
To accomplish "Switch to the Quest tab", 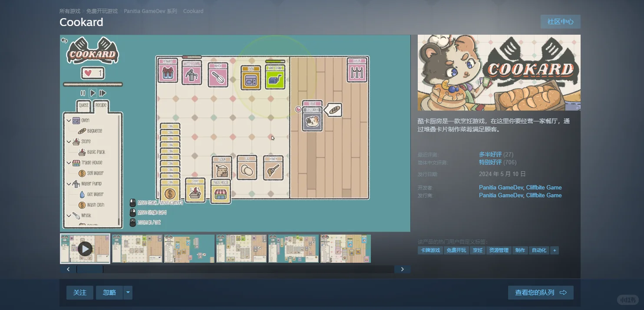I will 83,105.
